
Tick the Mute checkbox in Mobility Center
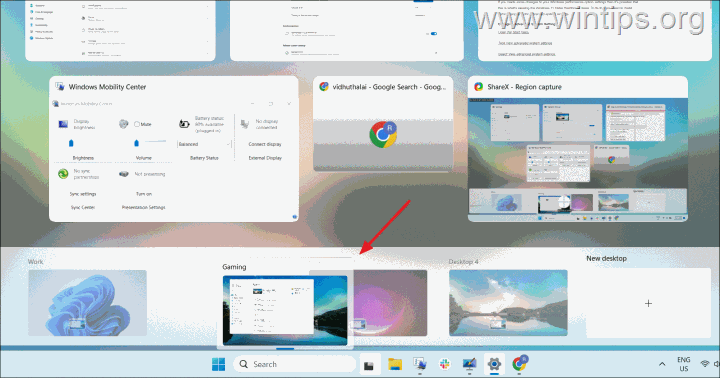click(137, 124)
